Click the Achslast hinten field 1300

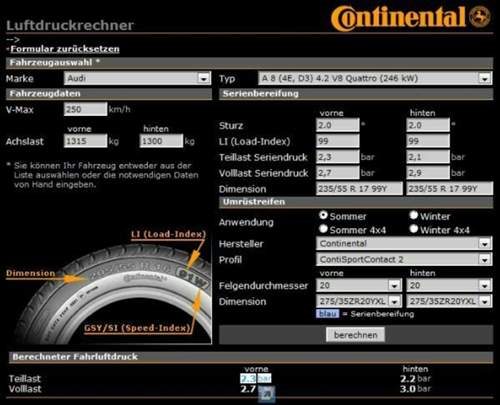click(161, 141)
